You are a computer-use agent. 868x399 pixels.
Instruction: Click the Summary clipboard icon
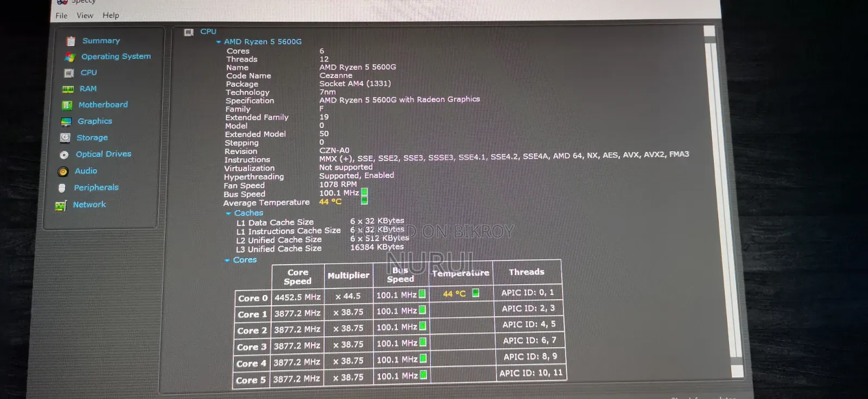(71, 41)
